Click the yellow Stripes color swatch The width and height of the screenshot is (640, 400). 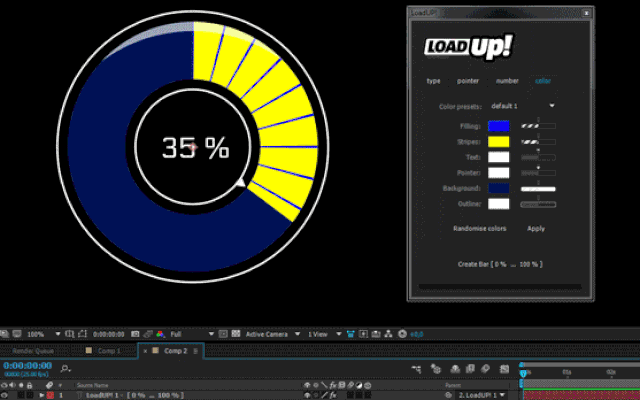coord(498,142)
